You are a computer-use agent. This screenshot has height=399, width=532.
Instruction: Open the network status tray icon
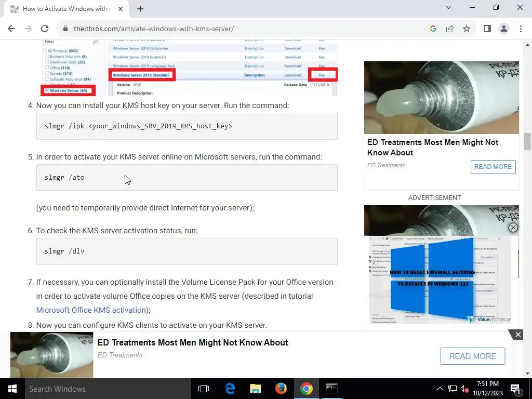[x=453, y=389]
